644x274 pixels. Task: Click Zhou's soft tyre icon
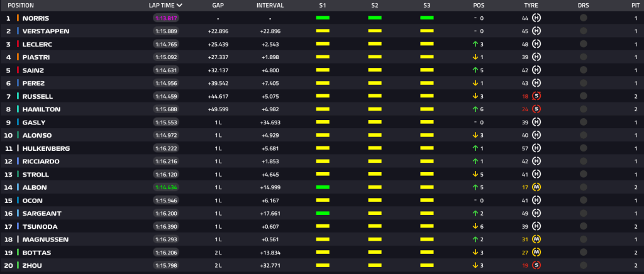pos(536,265)
